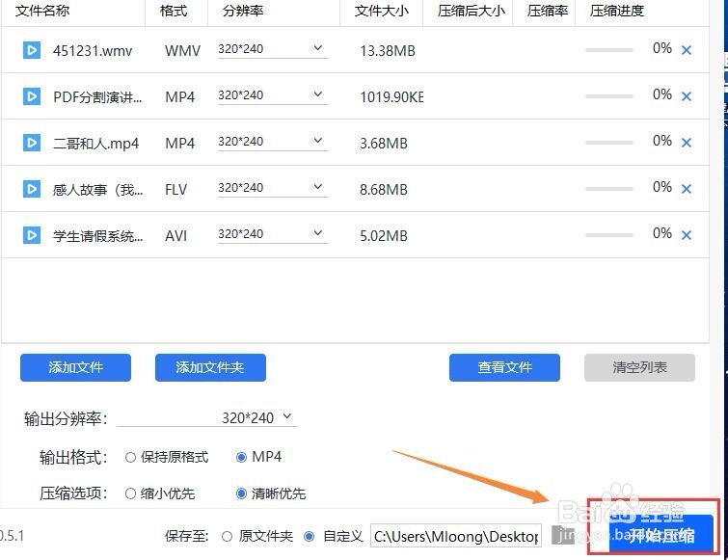Click the 添加文件夹 button

point(210,368)
